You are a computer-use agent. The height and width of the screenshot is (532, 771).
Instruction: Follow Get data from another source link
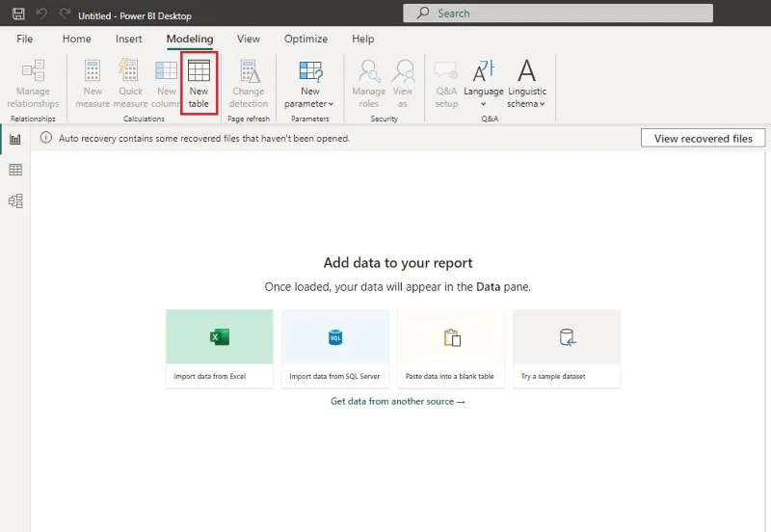(x=397, y=401)
